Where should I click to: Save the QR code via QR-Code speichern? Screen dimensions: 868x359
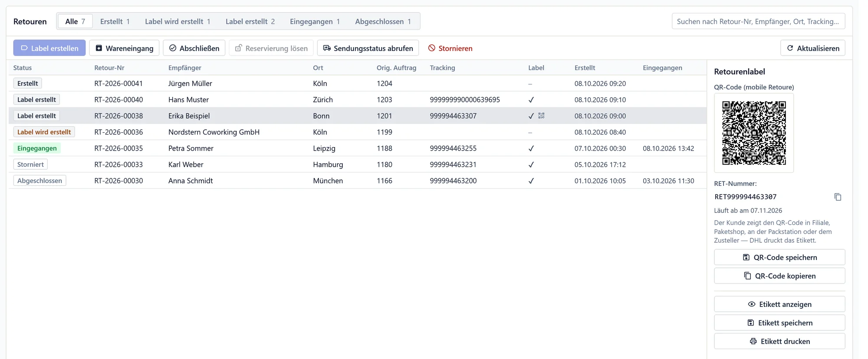779,257
